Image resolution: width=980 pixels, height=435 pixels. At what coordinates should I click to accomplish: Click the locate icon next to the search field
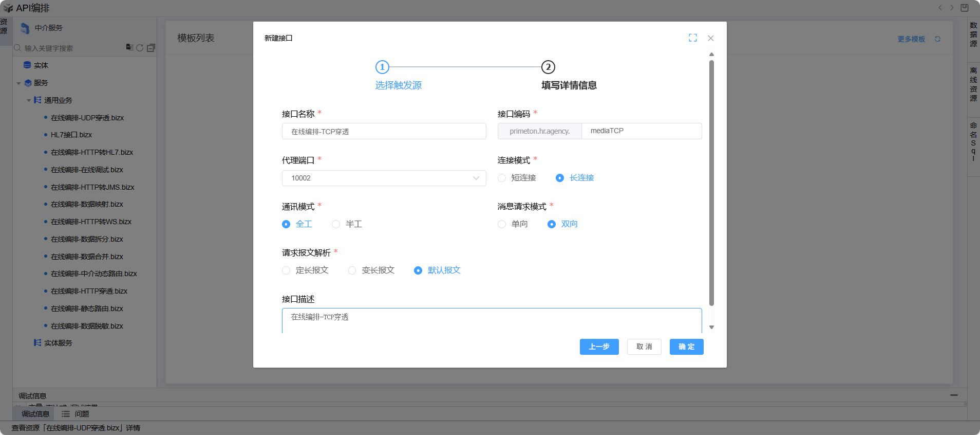[x=129, y=47]
